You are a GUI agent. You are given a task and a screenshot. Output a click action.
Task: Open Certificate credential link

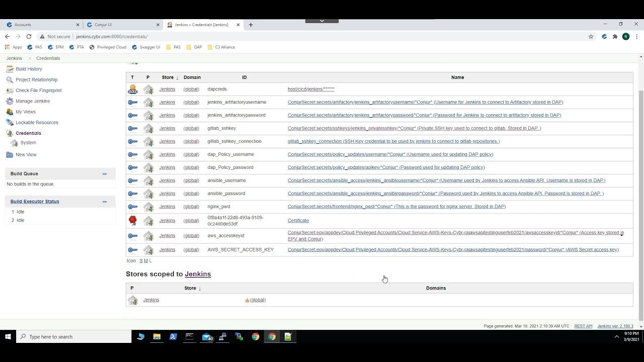[298, 220]
